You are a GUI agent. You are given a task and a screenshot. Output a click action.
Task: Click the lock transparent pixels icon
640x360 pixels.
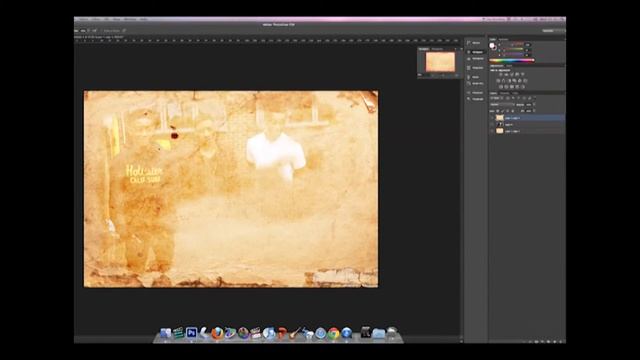point(498,111)
